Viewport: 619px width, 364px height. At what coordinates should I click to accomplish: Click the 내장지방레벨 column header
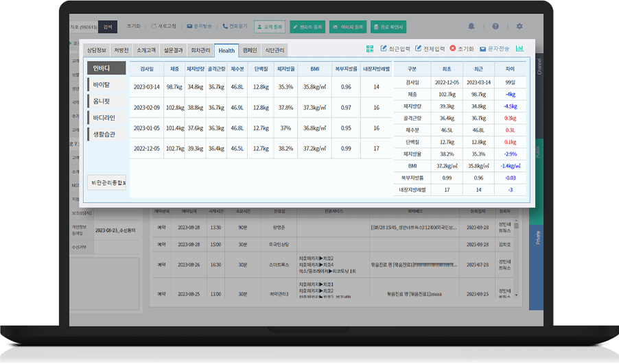(x=376, y=69)
